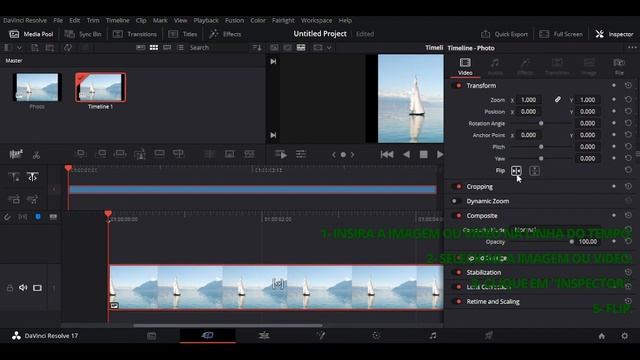Reset the Zoom values
The width and height of the screenshot is (640, 360).
click(x=628, y=99)
